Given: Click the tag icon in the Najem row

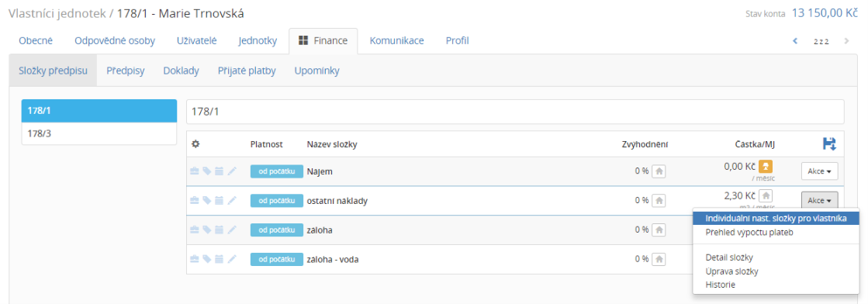Looking at the screenshot, I should [206, 171].
